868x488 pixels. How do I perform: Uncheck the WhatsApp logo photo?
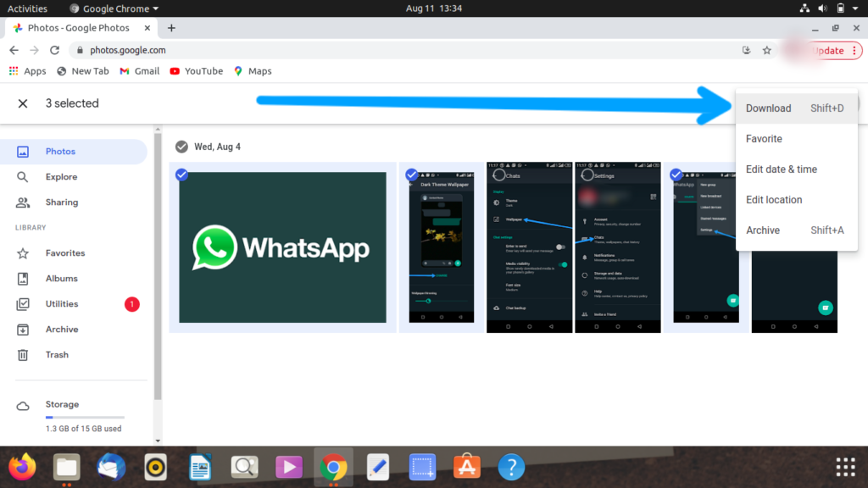coord(181,175)
